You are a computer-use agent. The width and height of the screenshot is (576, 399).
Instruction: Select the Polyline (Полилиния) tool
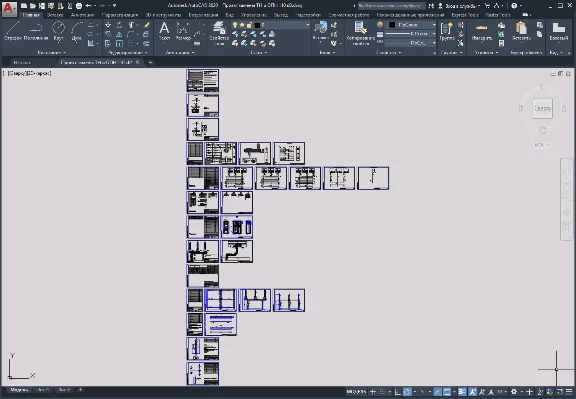[x=36, y=31]
